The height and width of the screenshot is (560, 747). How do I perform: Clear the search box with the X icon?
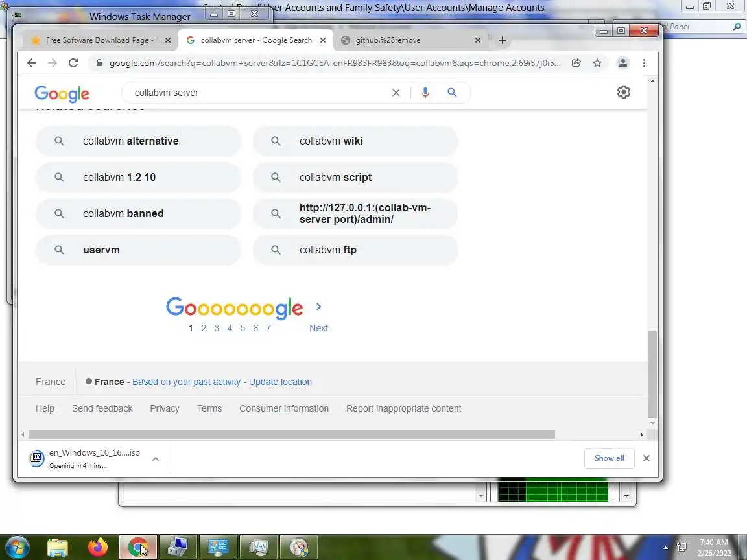[396, 93]
